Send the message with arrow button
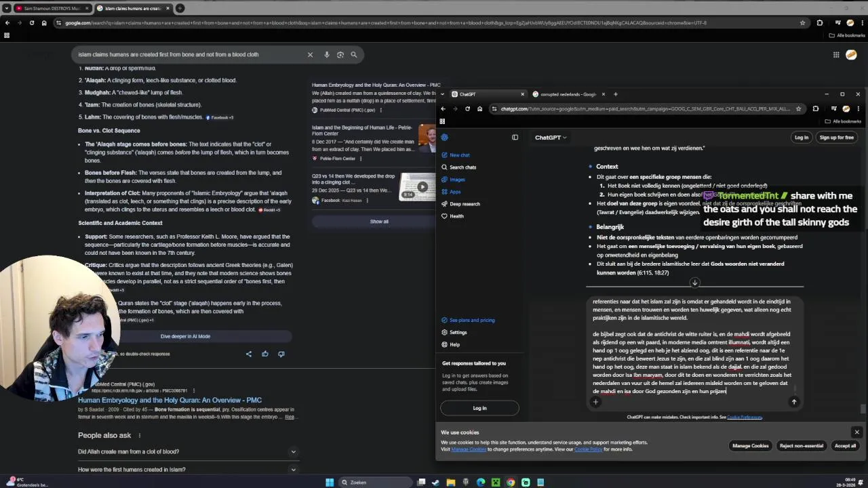The width and height of the screenshot is (868, 488). 794,402
